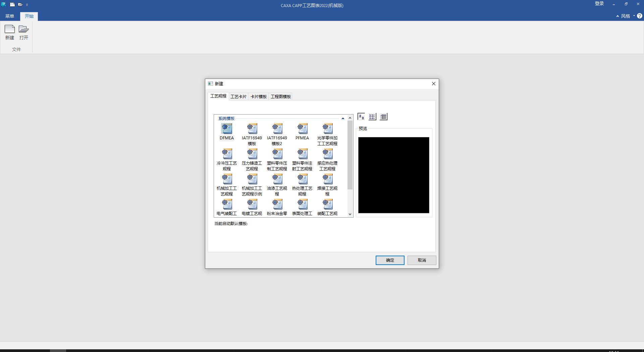Open the 工程图模板 tab
The width and height of the screenshot is (644, 352).
(281, 97)
